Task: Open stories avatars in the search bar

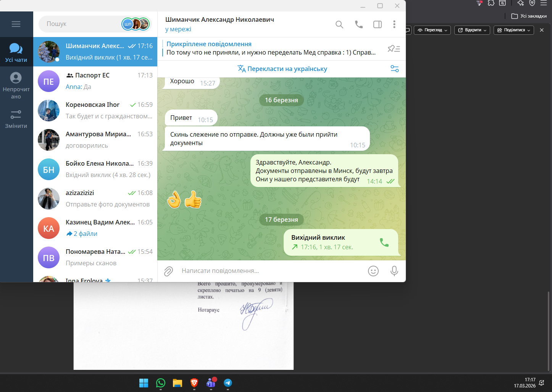Action: [135, 24]
